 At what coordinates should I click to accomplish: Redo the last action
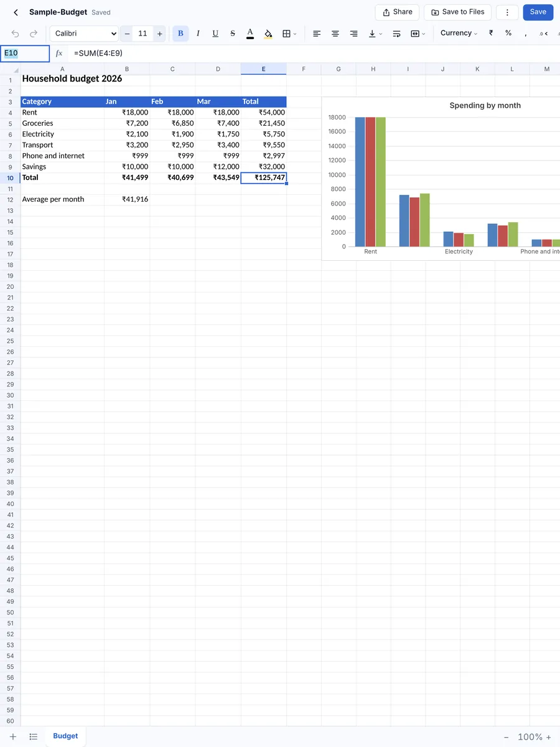click(x=34, y=34)
